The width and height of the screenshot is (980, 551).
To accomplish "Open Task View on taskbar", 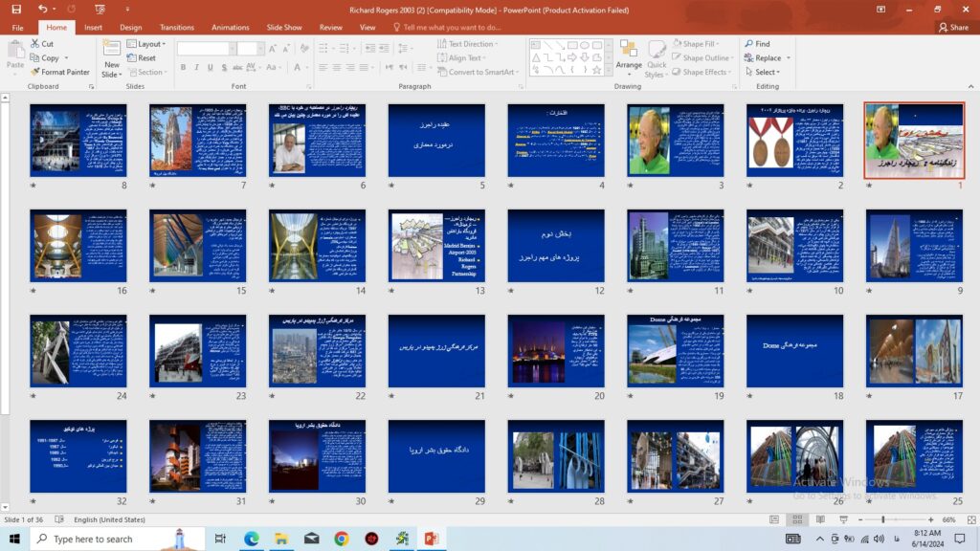I will click(x=220, y=539).
